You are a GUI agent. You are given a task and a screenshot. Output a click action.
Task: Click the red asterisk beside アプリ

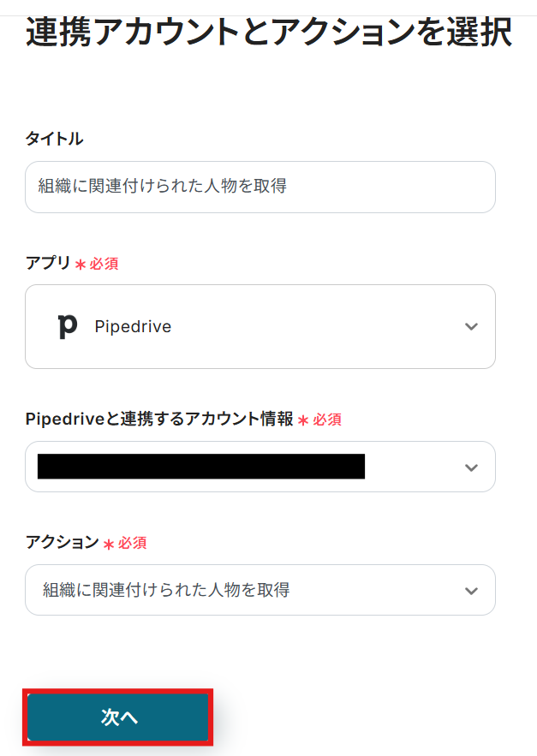coord(81,265)
